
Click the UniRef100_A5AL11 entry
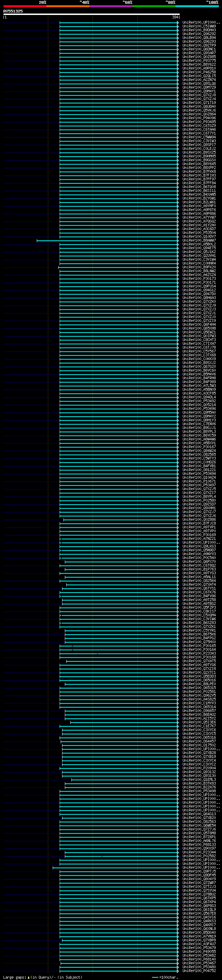tap(199, 577)
